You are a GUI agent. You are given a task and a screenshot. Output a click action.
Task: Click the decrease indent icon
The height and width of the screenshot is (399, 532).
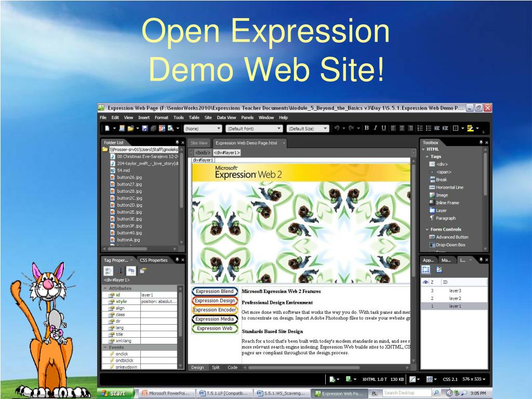(437, 128)
